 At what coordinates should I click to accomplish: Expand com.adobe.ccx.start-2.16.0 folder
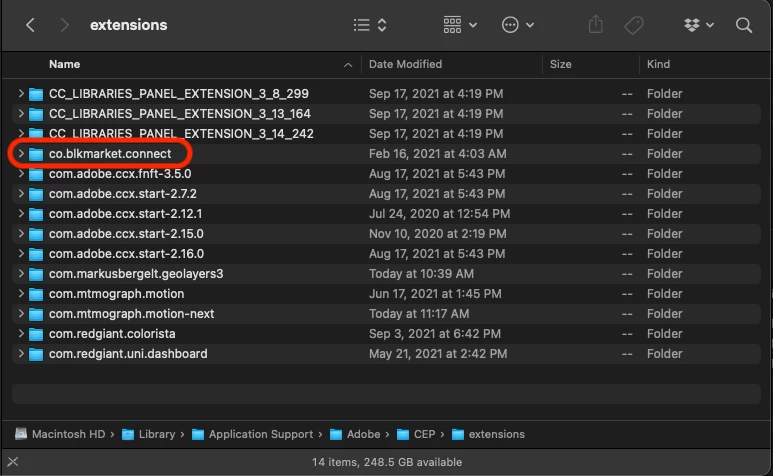(x=21, y=253)
